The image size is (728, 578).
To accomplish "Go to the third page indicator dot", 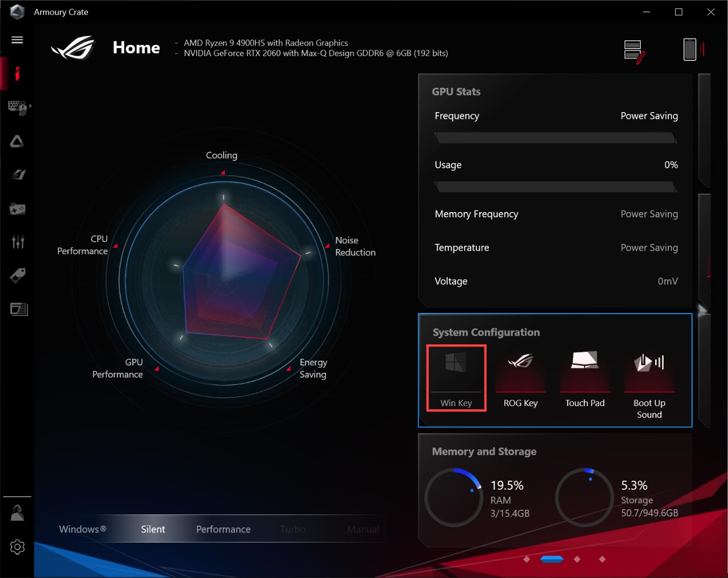I will (577, 559).
